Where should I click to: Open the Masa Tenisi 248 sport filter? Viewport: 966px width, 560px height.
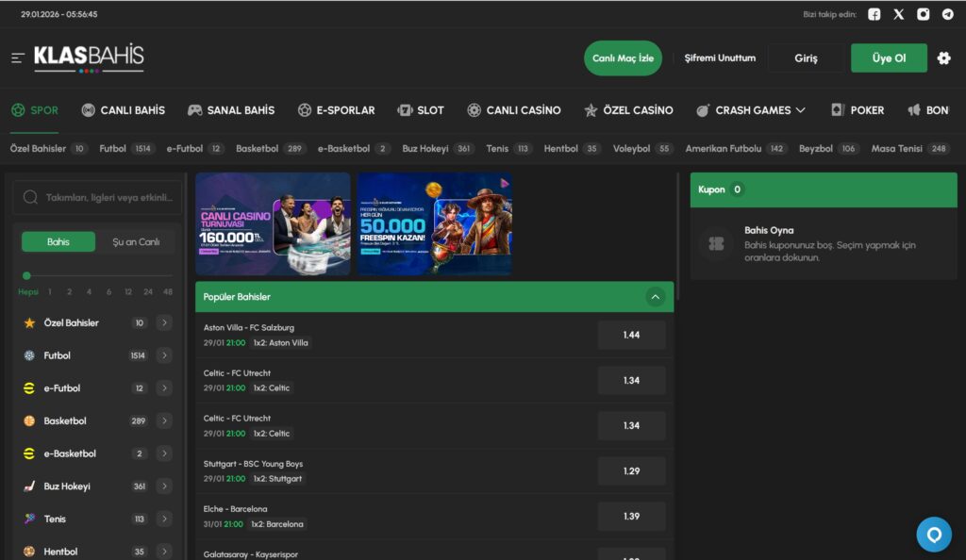pos(910,148)
